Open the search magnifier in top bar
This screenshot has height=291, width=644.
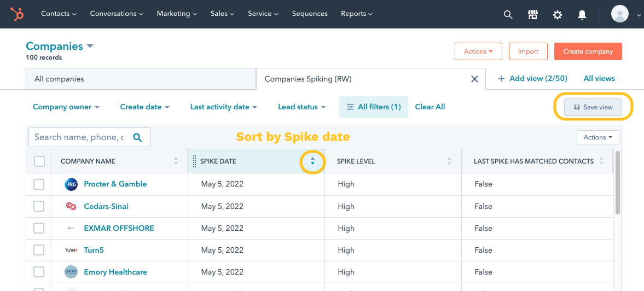508,15
